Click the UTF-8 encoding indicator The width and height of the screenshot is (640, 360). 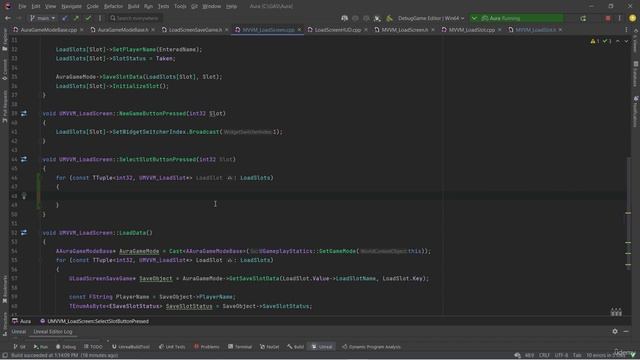[x=561, y=355]
